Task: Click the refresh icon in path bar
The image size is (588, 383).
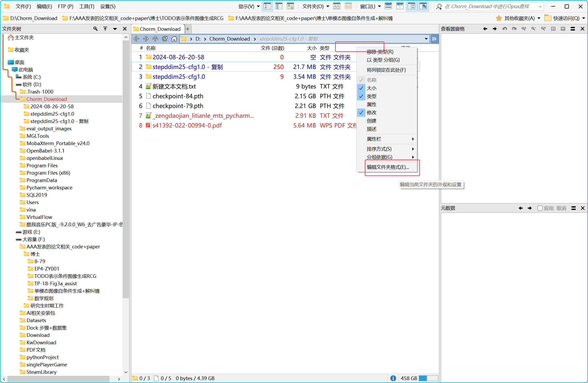Action: (165, 39)
